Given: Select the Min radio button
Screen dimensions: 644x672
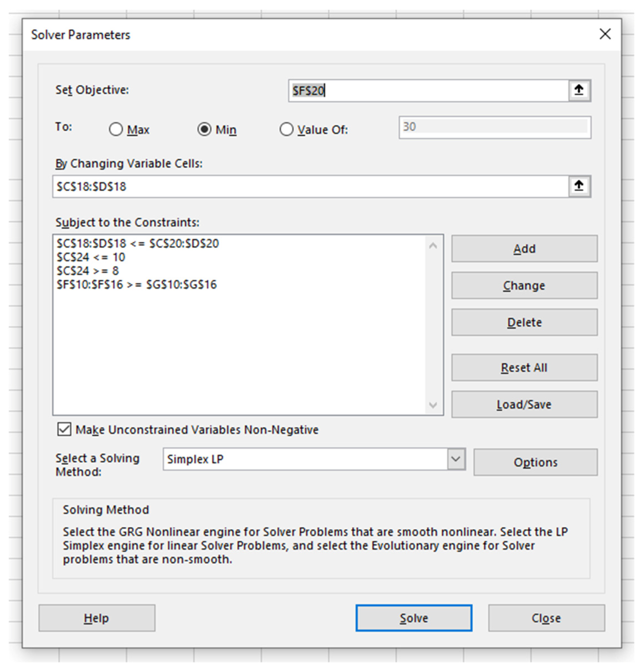Looking at the screenshot, I should coord(204,130).
